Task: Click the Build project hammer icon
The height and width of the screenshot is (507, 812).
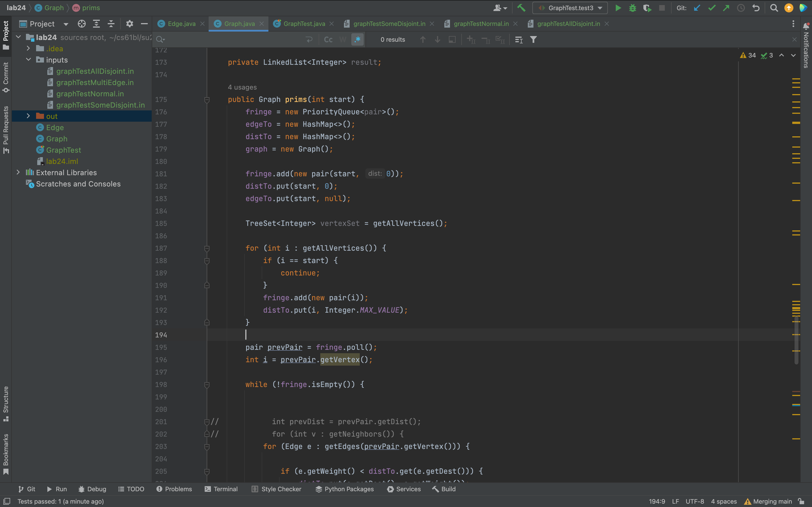Action: (x=521, y=8)
